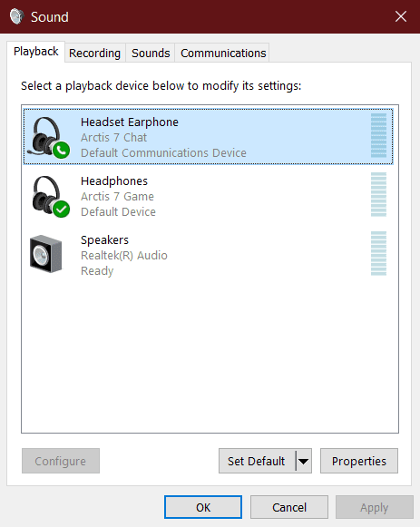This screenshot has height=527, width=420.
Task: Click the Set Default button
Action: [x=257, y=461]
